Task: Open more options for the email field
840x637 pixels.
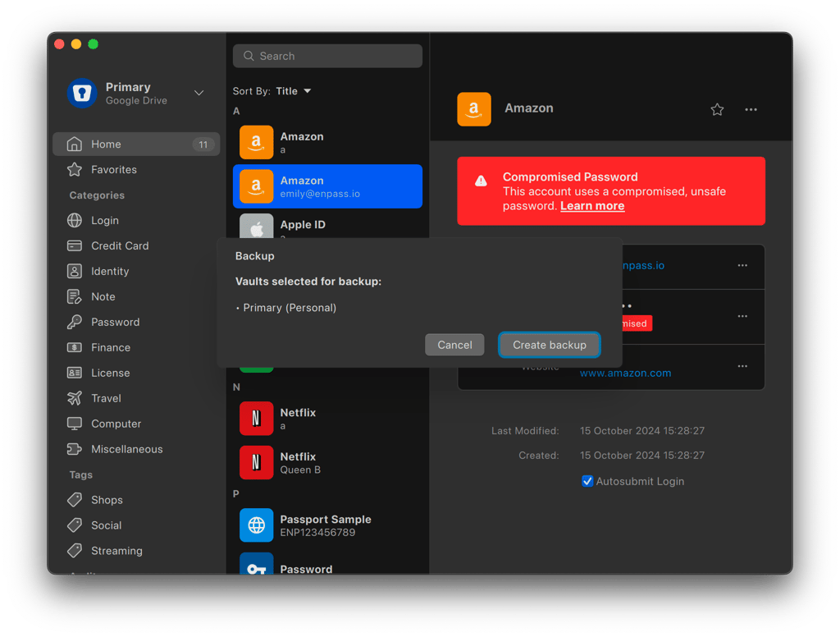Action: 742,265
